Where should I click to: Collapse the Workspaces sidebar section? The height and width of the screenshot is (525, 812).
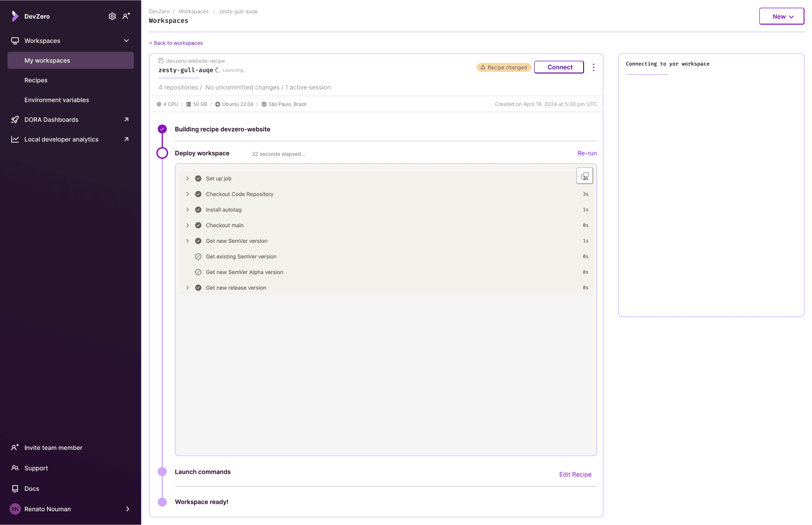(x=126, y=41)
